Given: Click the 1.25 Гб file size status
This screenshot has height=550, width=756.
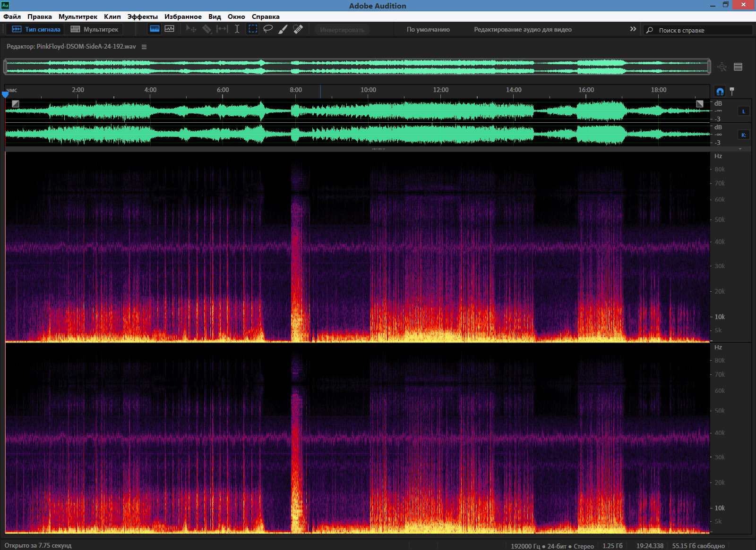Looking at the screenshot, I should coord(612,546).
